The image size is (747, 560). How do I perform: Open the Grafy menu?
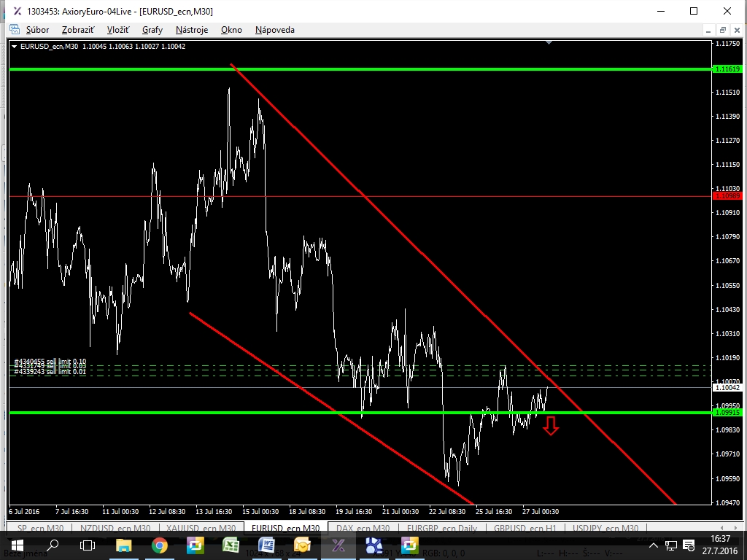(152, 29)
